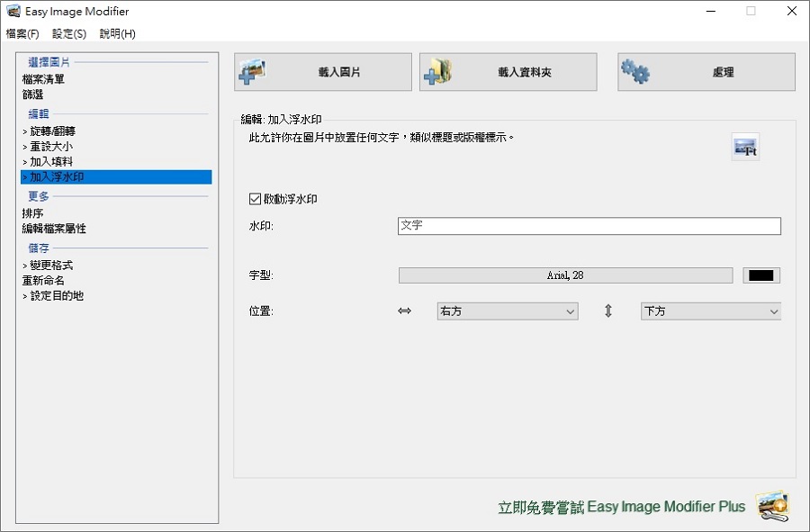Toggle the 啟動浮水印 checkbox
This screenshot has height=532, width=810.
tap(256, 199)
